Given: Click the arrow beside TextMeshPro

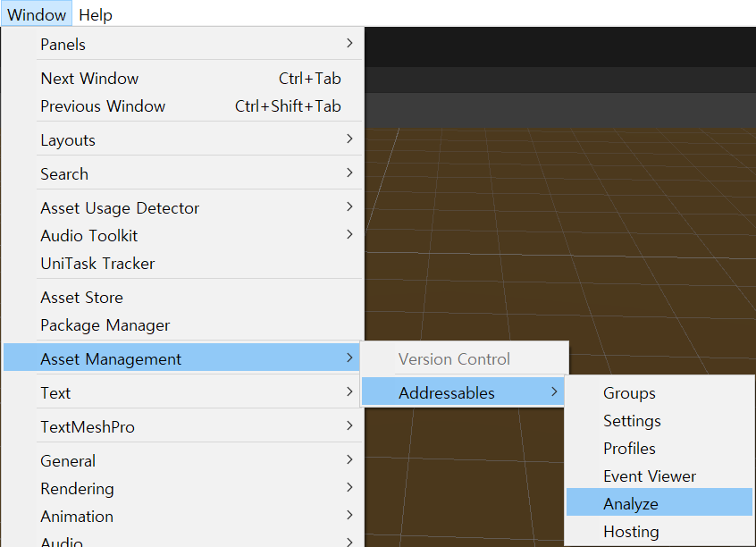Looking at the screenshot, I should (x=350, y=426).
